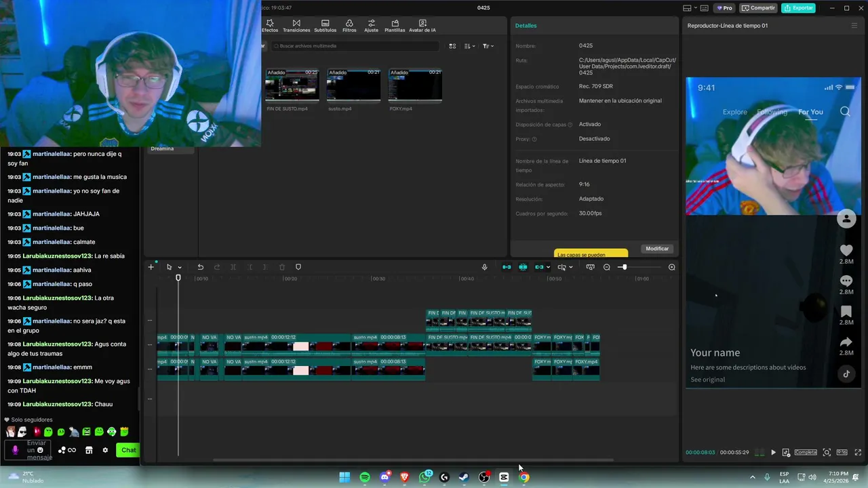868x488 pixels.
Task: Click the green Chat button
Action: pyautogui.click(x=128, y=450)
